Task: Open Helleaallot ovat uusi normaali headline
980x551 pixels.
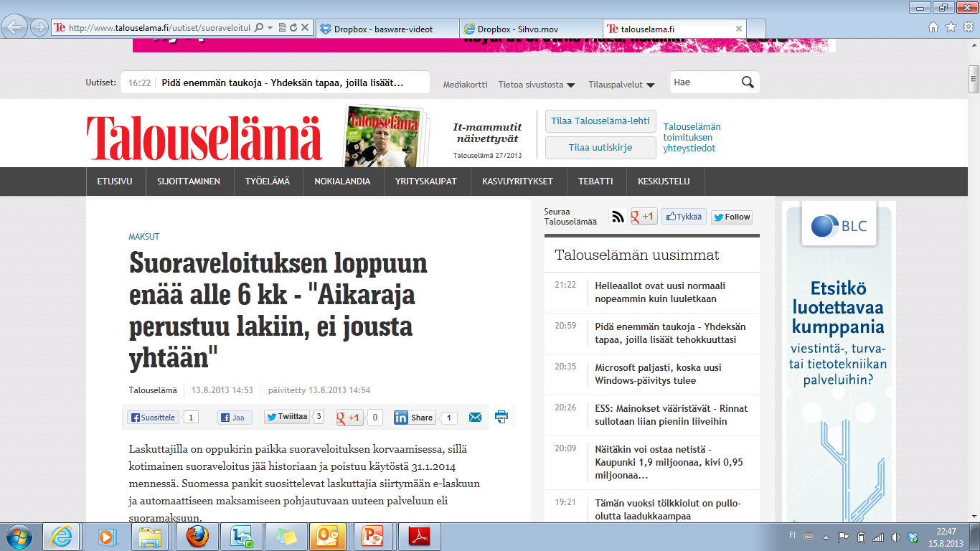Action: coord(660,292)
